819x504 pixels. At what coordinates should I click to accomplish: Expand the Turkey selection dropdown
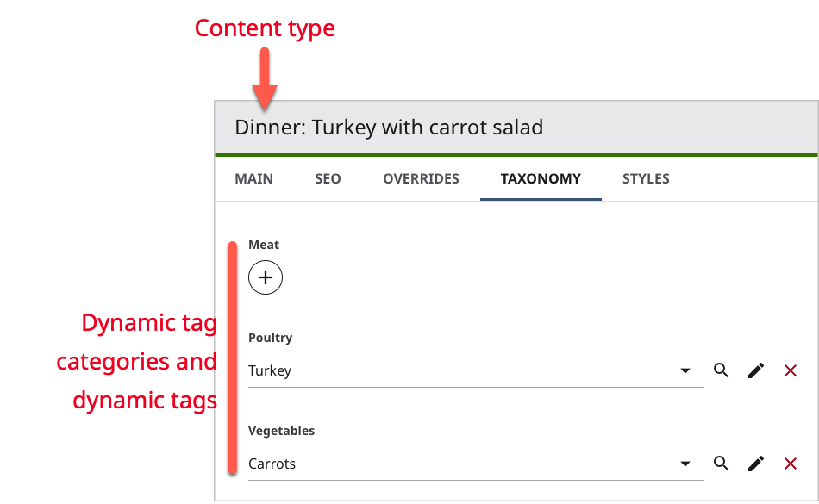pyautogui.click(x=685, y=370)
